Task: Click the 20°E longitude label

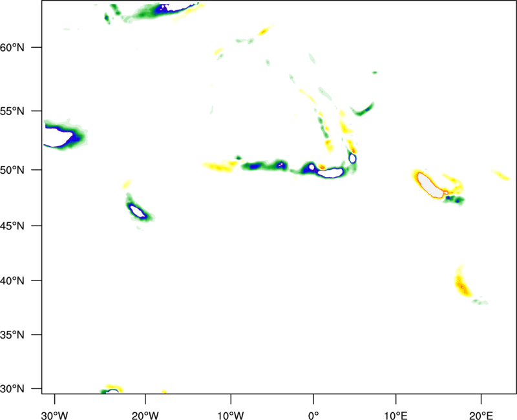Action: click(x=481, y=415)
